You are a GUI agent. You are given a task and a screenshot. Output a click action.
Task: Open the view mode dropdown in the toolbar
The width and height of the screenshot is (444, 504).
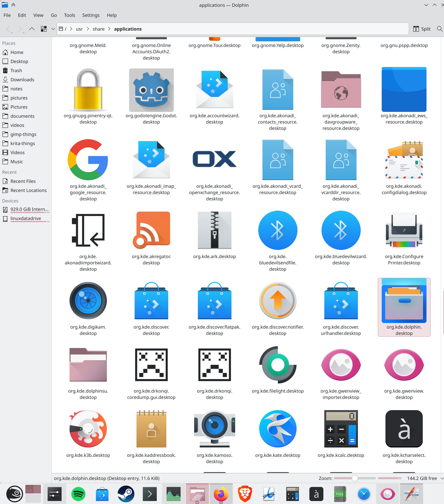[x=53, y=29]
